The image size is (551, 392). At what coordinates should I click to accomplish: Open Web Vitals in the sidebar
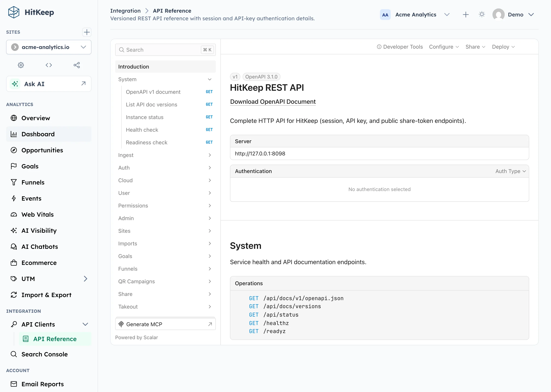(x=49, y=214)
